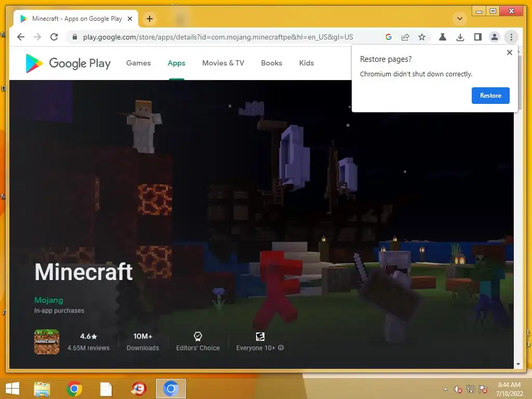Image resolution: width=532 pixels, height=399 pixels.
Task: Share this page via share icon
Action: (x=405, y=37)
